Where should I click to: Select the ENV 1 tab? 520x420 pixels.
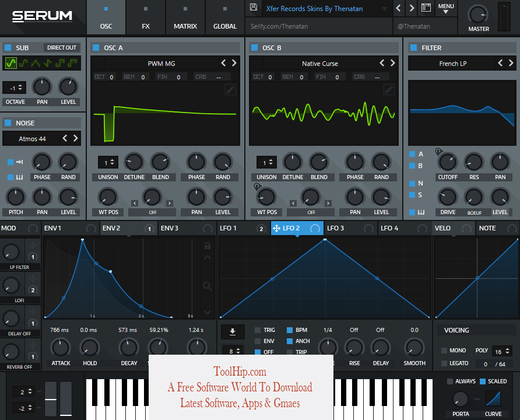(x=71, y=228)
